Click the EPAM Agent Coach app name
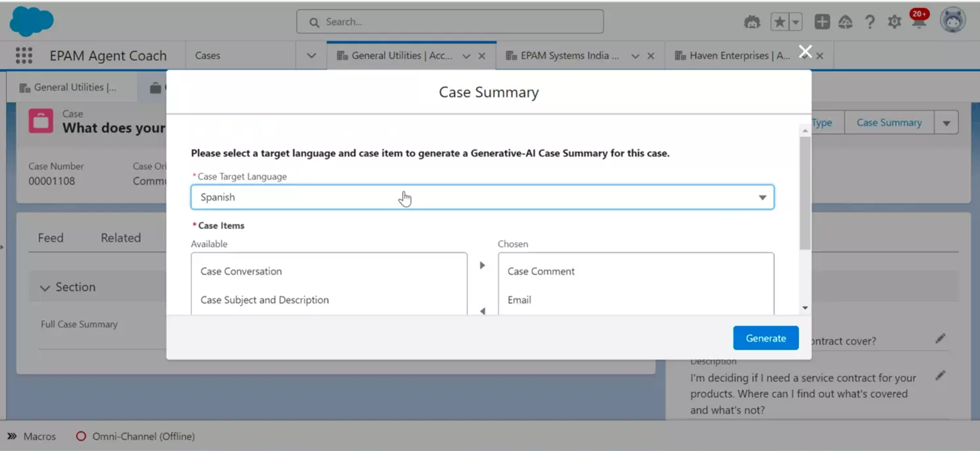The image size is (980, 451). click(108, 55)
